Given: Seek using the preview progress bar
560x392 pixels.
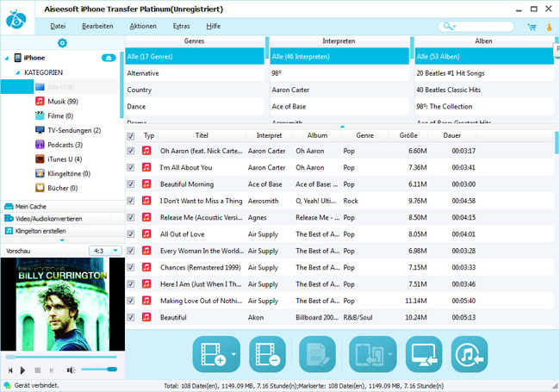Looking at the screenshot, I should coord(61,357).
